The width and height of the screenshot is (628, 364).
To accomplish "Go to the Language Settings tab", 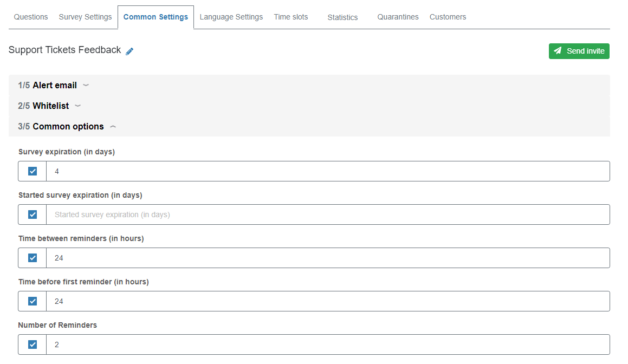I will pyautogui.click(x=231, y=17).
